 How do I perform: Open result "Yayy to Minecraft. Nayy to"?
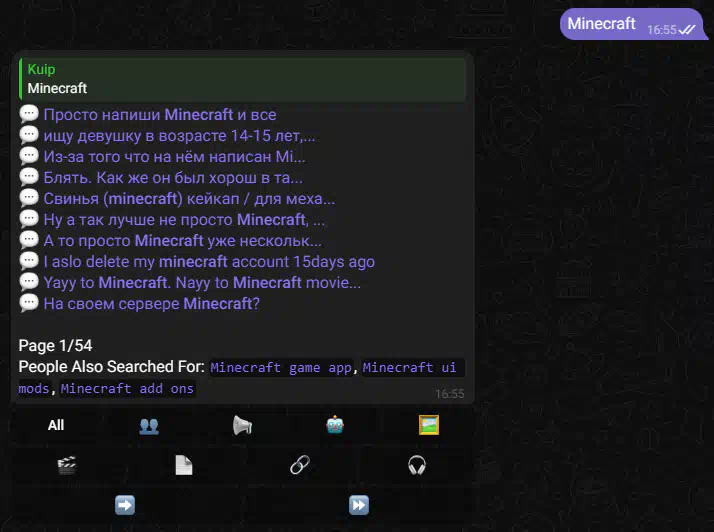pyautogui.click(x=202, y=282)
